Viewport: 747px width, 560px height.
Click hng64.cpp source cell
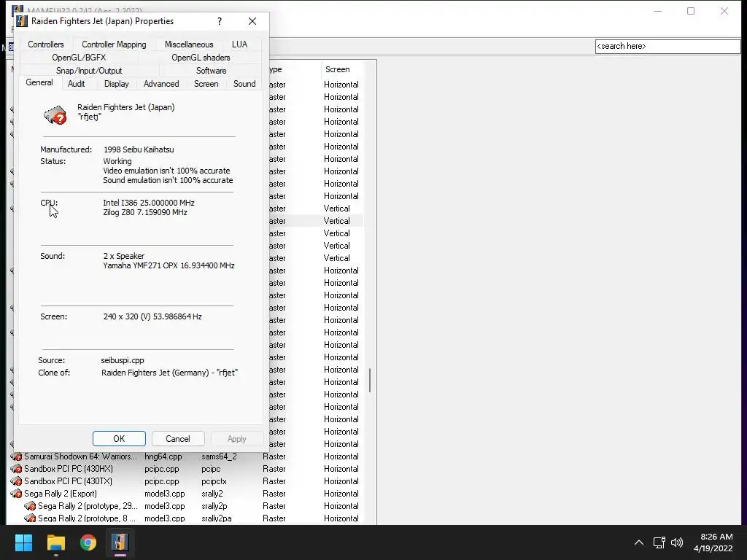click(163, 456)
